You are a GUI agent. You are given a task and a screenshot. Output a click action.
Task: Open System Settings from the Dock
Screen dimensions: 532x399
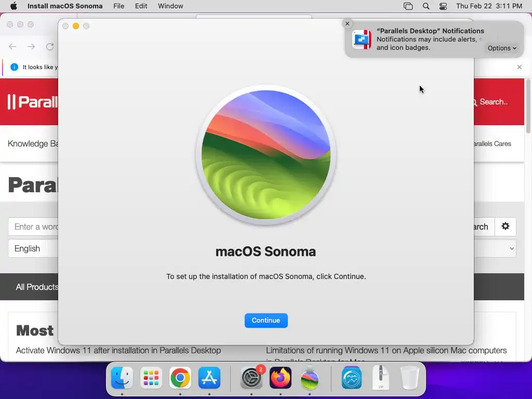click(x=251, y=378)
